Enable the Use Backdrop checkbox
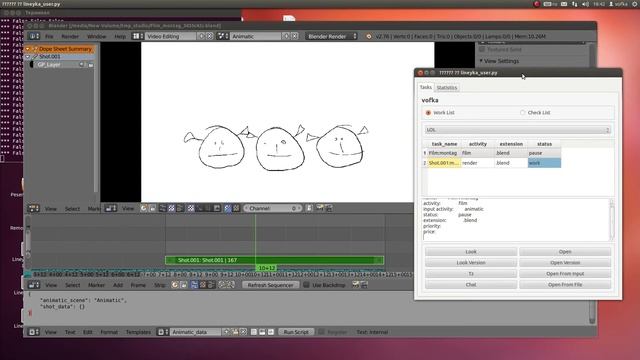The height and width of the screenshot is (360, 640). [x=306, y=285]
